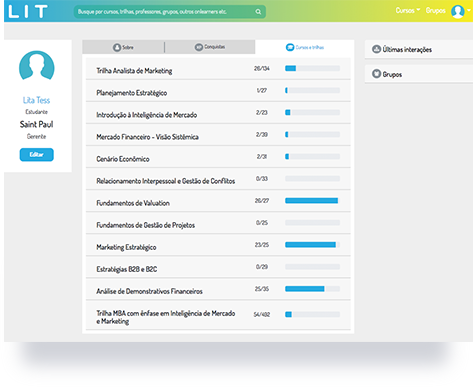This screenshot has height=387, width=473.
Task: Click the 26/27 progress count
Action: [262, 200]
